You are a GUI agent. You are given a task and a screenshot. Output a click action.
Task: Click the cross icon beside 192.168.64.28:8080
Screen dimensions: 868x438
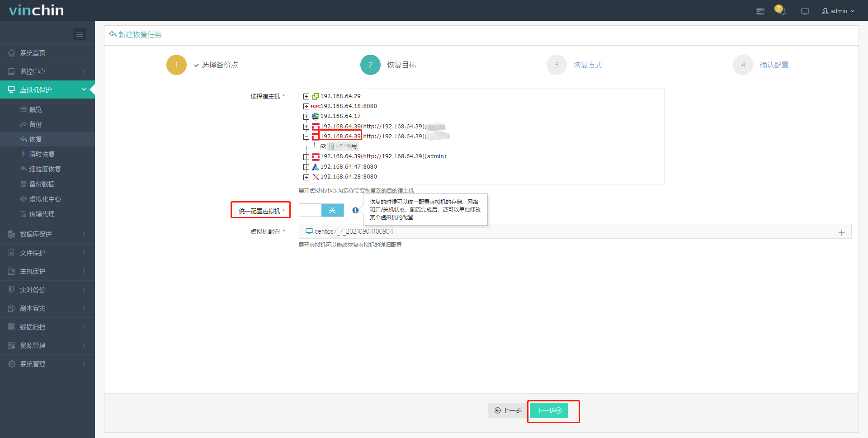point(315,177)
